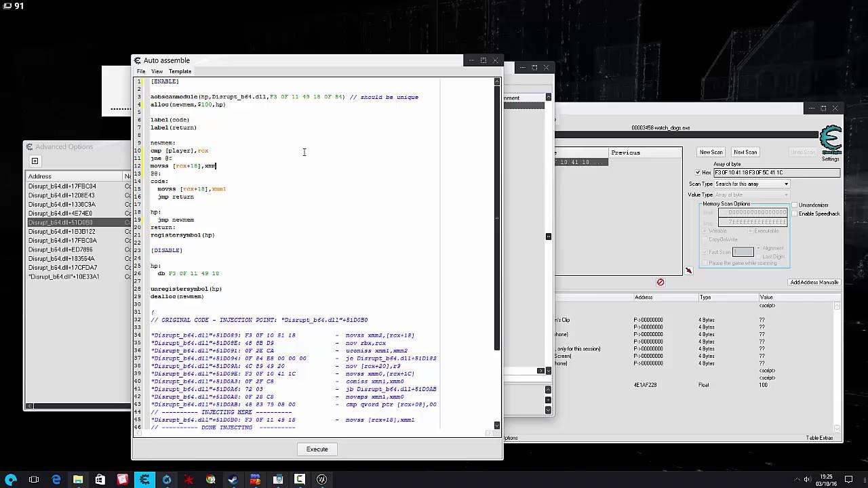Open Cortana search circle in taskbar
868x488 pixels.
pyautogui.click(x=12, y=480)
